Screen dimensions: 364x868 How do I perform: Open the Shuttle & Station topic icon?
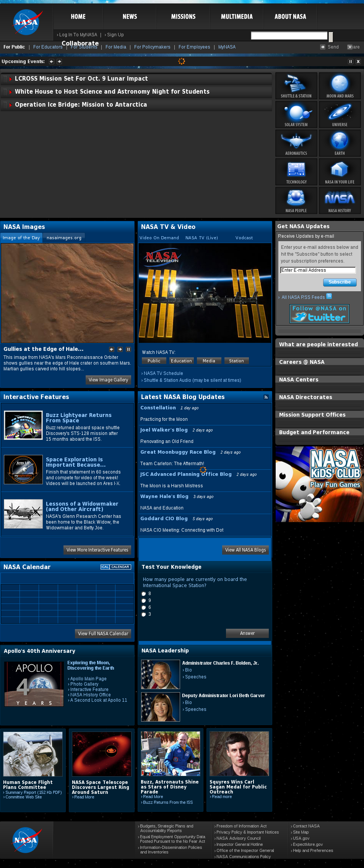296,86
